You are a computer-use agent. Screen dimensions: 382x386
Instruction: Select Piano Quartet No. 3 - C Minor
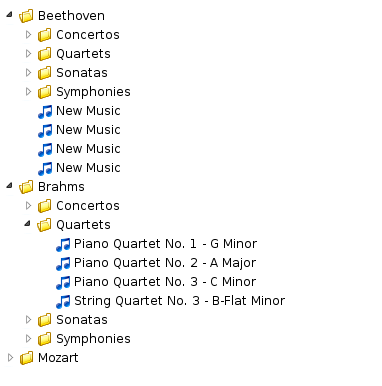(x=165, y=282)
